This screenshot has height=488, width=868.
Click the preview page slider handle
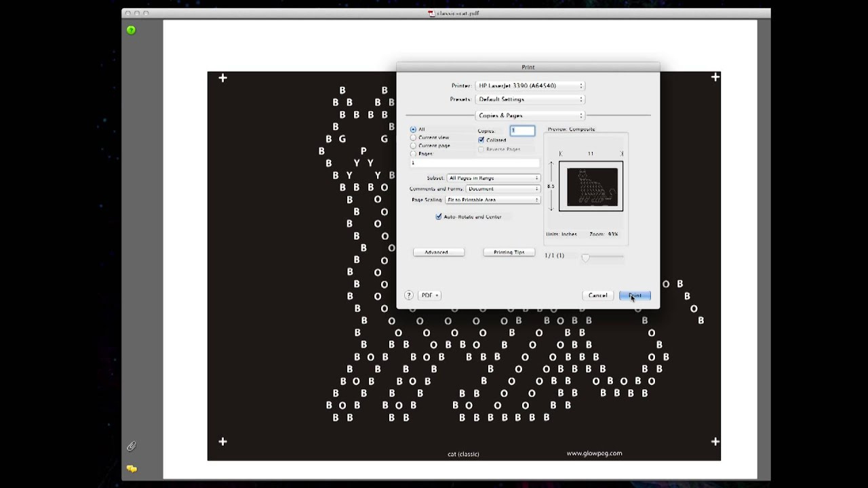(586, 257)
